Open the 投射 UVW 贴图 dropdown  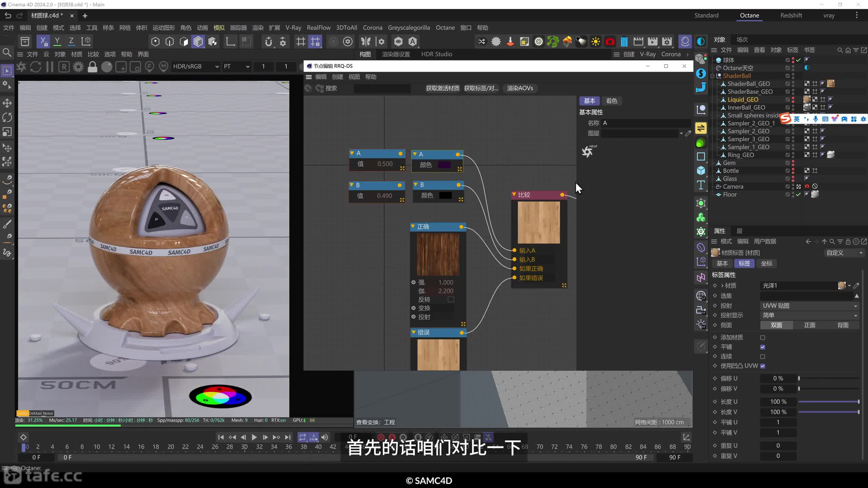(810, 306)
